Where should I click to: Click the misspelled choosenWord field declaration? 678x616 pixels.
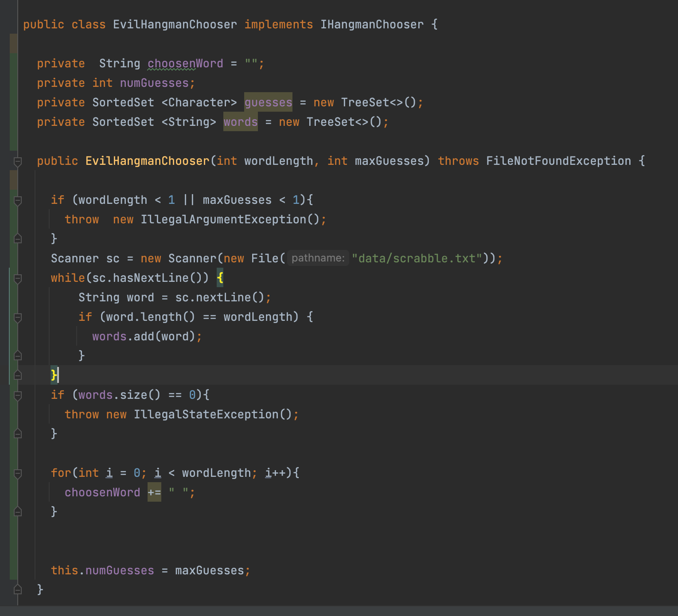click(x=185, y=64)
